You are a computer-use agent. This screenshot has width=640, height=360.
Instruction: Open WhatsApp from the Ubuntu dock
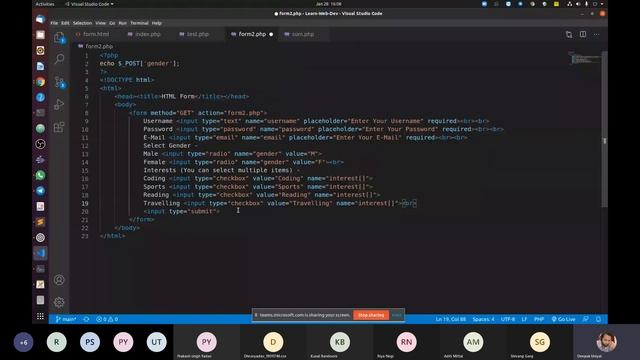click(x=40, y=175)
